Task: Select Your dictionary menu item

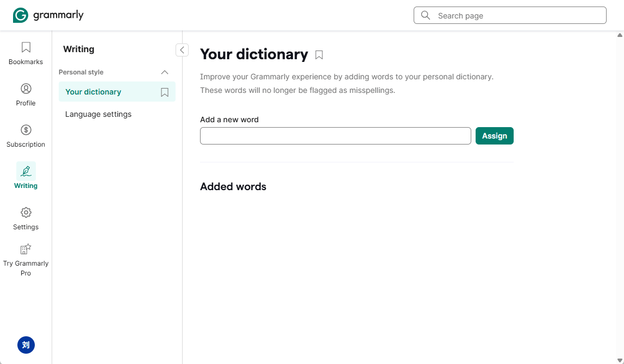Action: coord(117,92)
